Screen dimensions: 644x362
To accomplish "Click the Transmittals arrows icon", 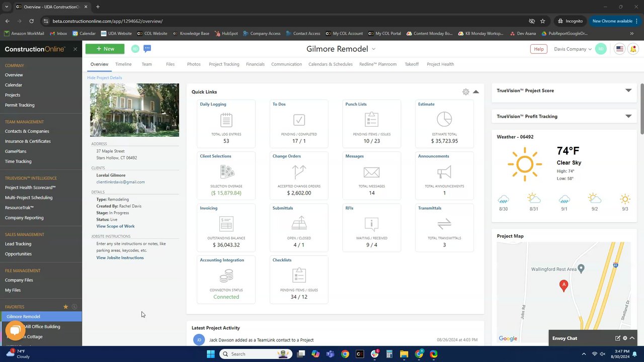I will point(444,224).
